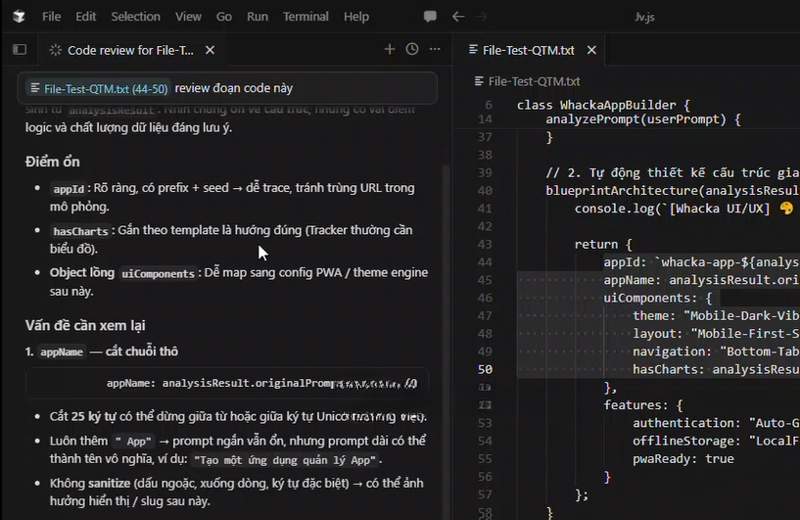
Task: Click the " App" inline code tag
Action: 133,441
